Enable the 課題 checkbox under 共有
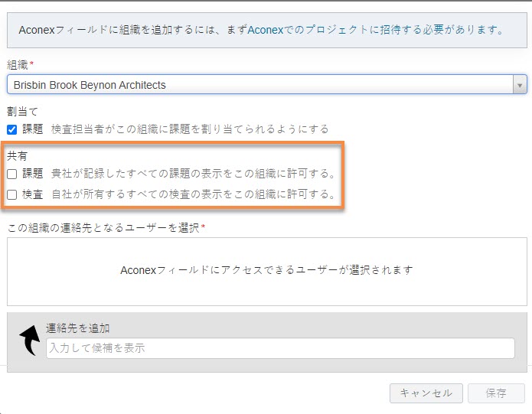The height and width of the screenshot is (414, 532). pos(12,174)
